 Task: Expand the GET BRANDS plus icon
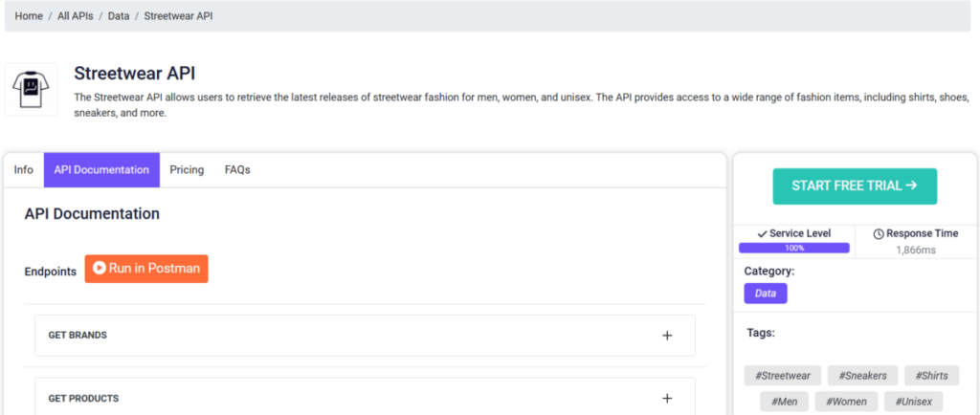[x=667, y=336]
